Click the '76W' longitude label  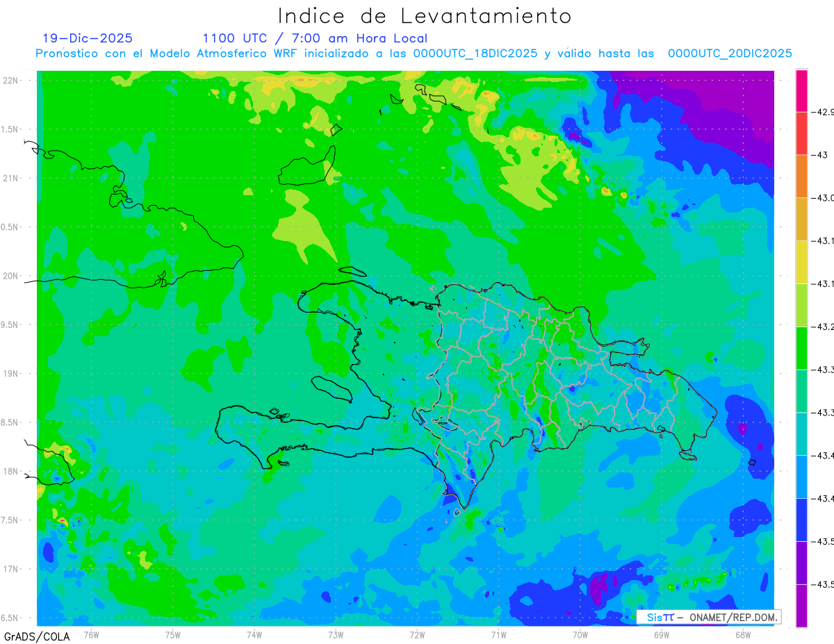click(91, 634)
